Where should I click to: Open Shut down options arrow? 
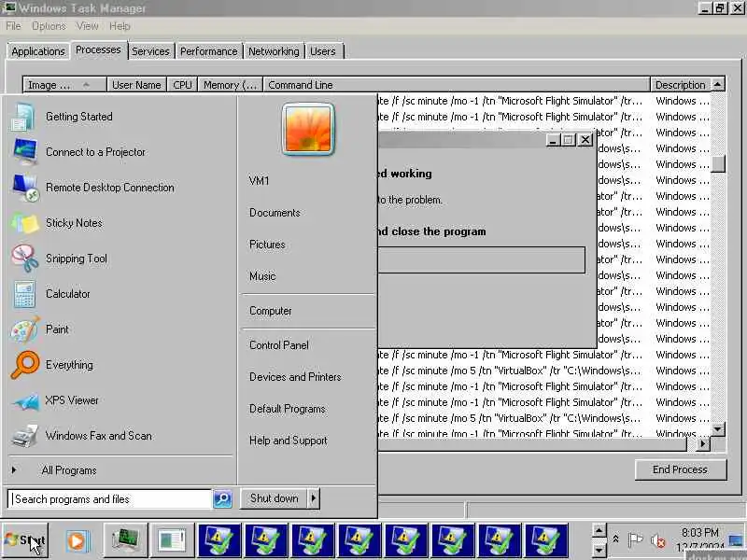pyautogui.click(x=314, y=498)
